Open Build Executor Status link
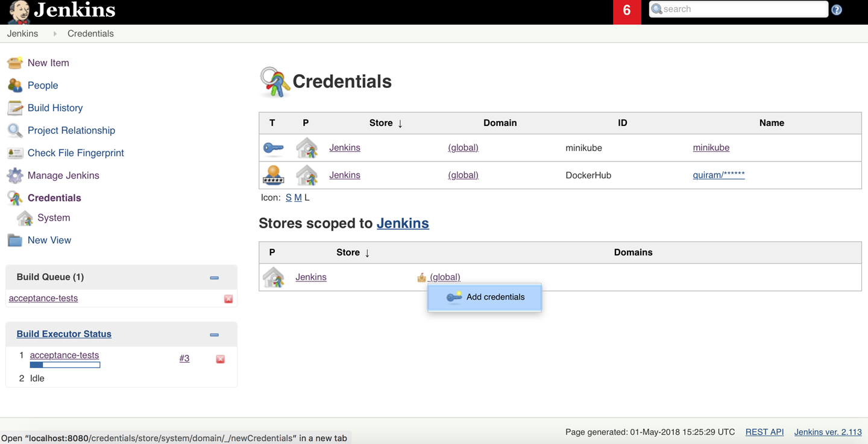 point(64,334)
